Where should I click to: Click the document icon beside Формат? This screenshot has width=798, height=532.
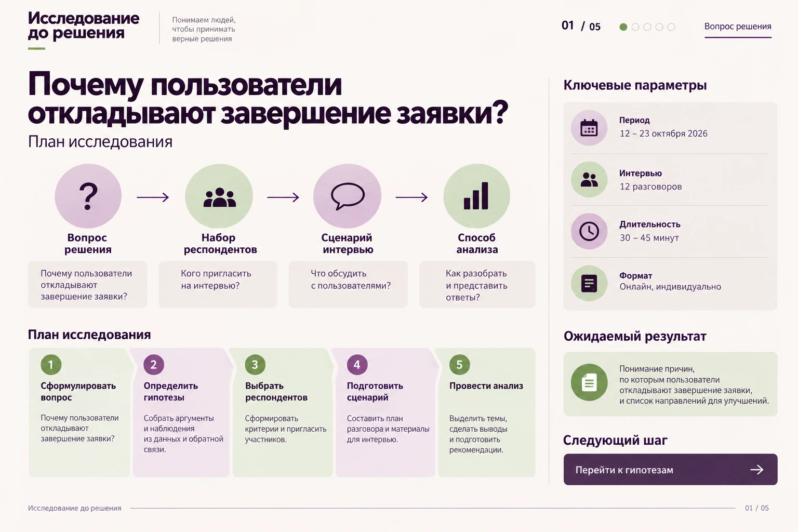[589, 283]
